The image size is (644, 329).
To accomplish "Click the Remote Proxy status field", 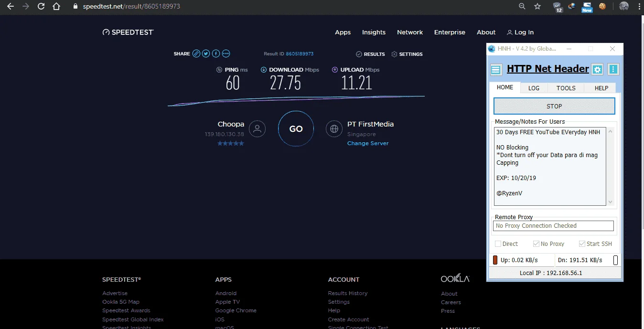I will pos(553,226).
